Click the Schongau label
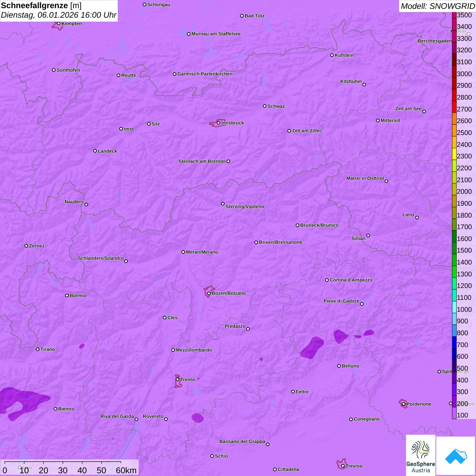Image resolution: width=476 pixels, height=476 pixels. (159, 4)
